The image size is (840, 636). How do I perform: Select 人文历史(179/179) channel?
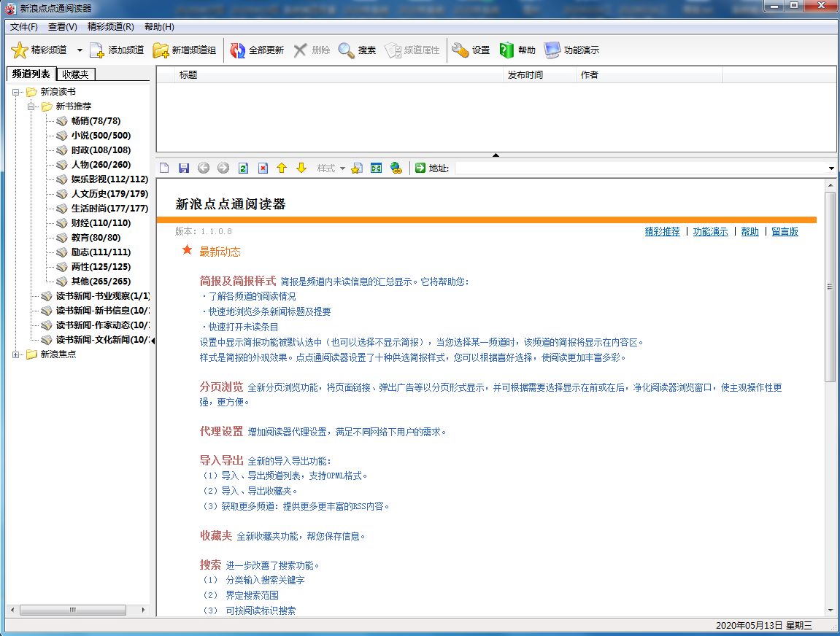click(109, 194)
